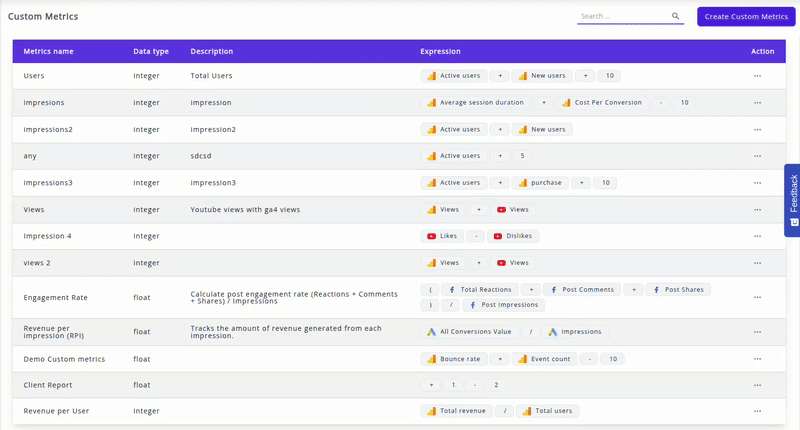Screen dimensions: 800x430
Task: Click the Expression column header
Action: pyautogui.click(x=440, y=51)
